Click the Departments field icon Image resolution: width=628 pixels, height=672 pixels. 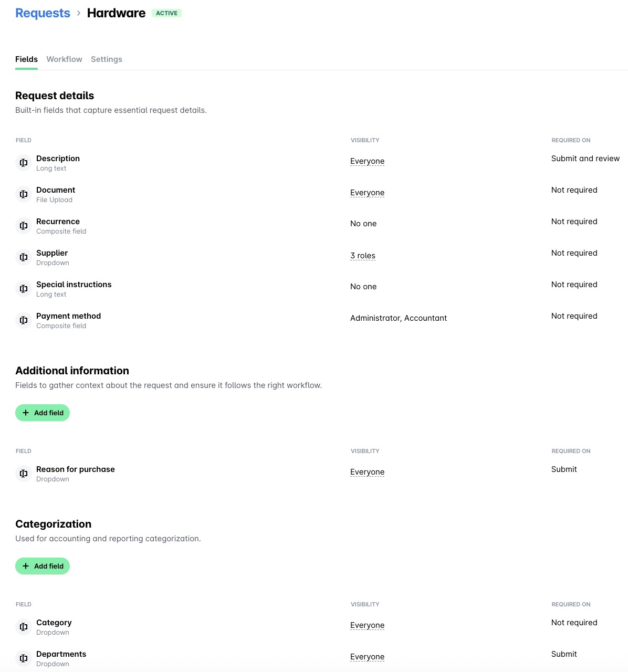pyautogui.click(x=24, y=658)
